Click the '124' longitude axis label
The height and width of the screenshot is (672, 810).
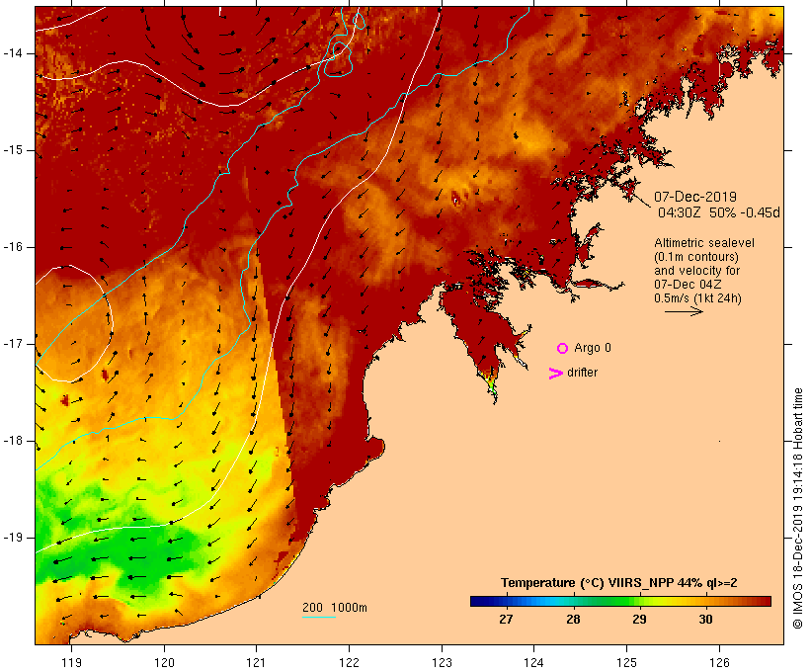tap(533, 663)
